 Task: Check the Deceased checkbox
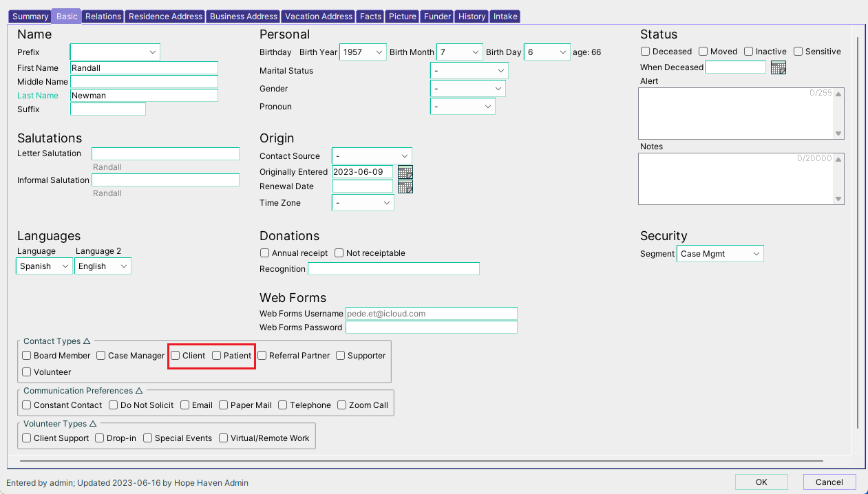(646, 52)
